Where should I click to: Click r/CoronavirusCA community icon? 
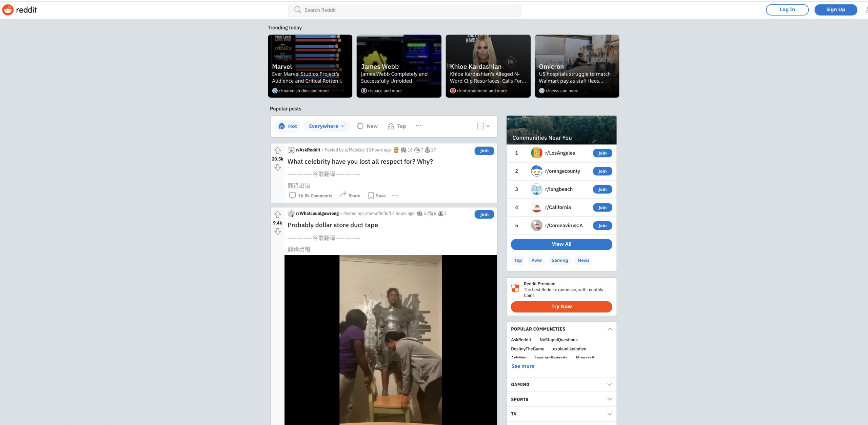[x=536, y=225]
